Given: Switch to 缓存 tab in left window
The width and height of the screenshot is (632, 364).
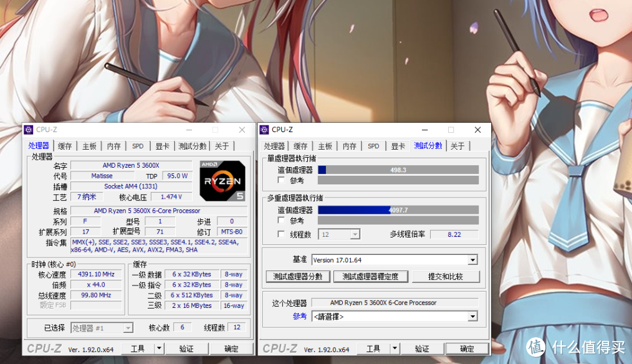Looking at the screenshot, I should [x=64, y=146].
